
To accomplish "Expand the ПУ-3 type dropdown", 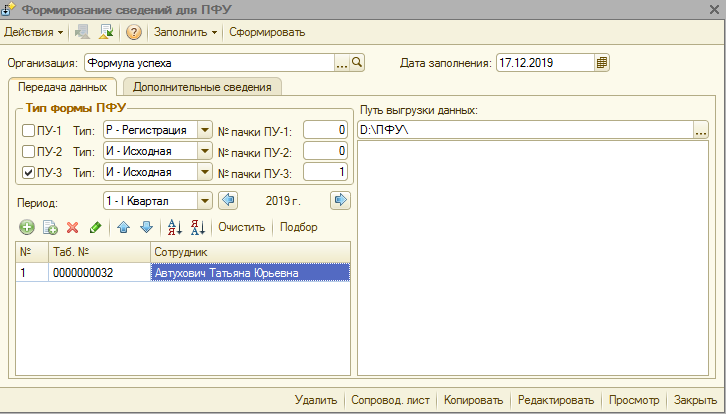I will point(204,172).
